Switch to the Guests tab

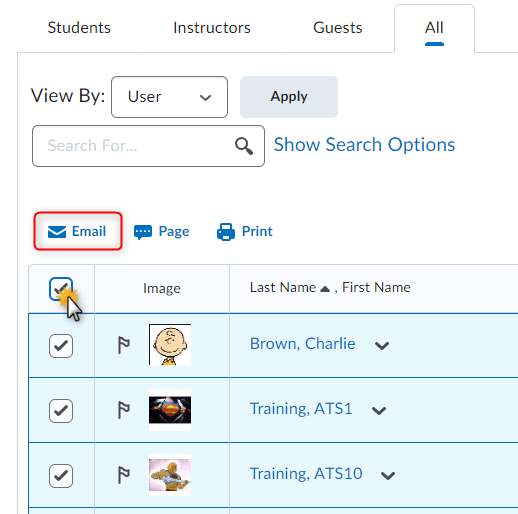338,28
